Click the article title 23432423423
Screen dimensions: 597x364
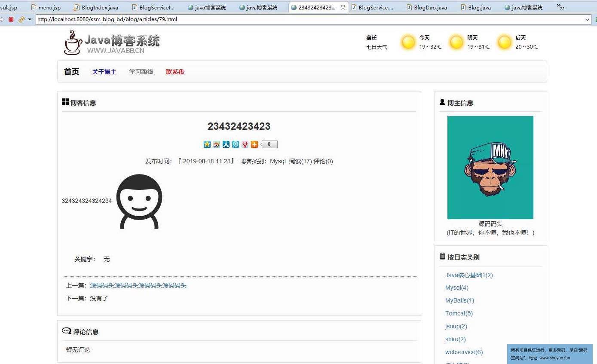(239, 126)
